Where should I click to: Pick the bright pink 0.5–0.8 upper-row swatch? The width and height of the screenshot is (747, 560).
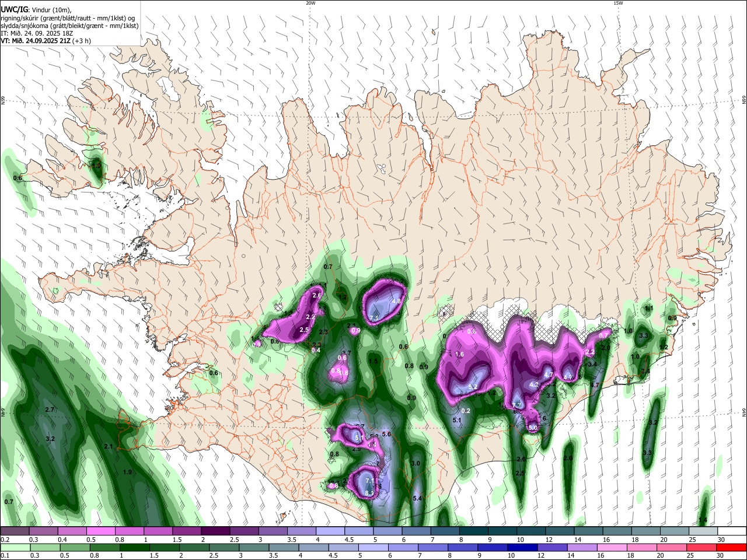[x=100, y=531]
